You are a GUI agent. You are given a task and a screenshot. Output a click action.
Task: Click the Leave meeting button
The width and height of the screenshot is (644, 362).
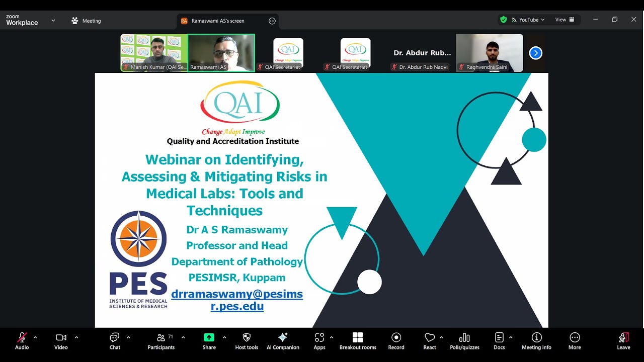[x=623, y=341]
